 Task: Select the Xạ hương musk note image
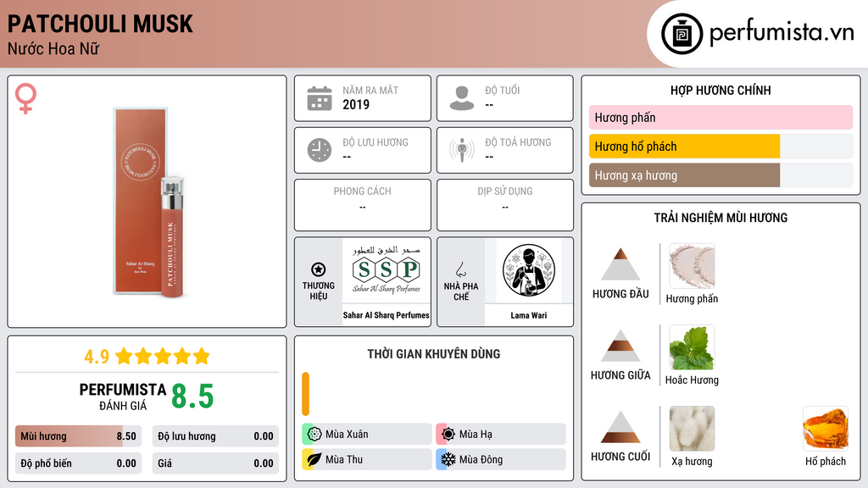click(692, 429)
